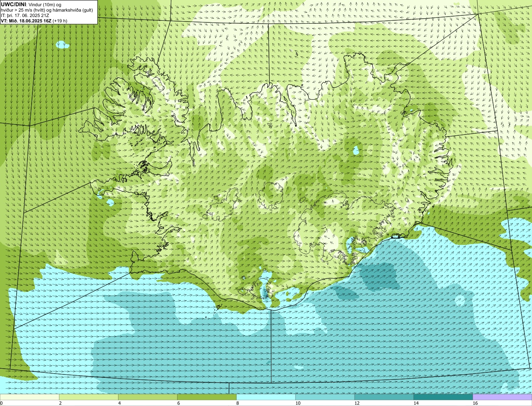Viewport: 532px width, 406px height.
Task: Click the initial time 'IT: þri. 17. 06. 2025 21Z'
Action: coord(25,15)
